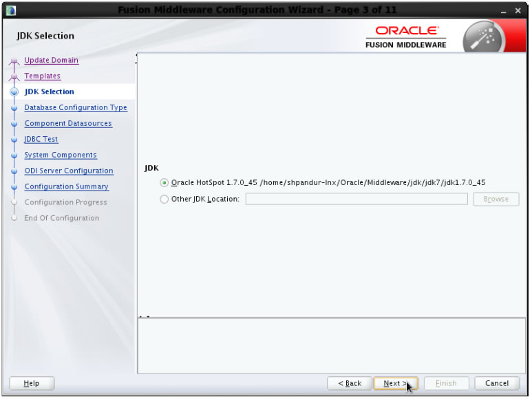Click the Component Datasources step bullet
Image resolution: width=532 pixels, height=399 pixels.
[x=14, y=124]
